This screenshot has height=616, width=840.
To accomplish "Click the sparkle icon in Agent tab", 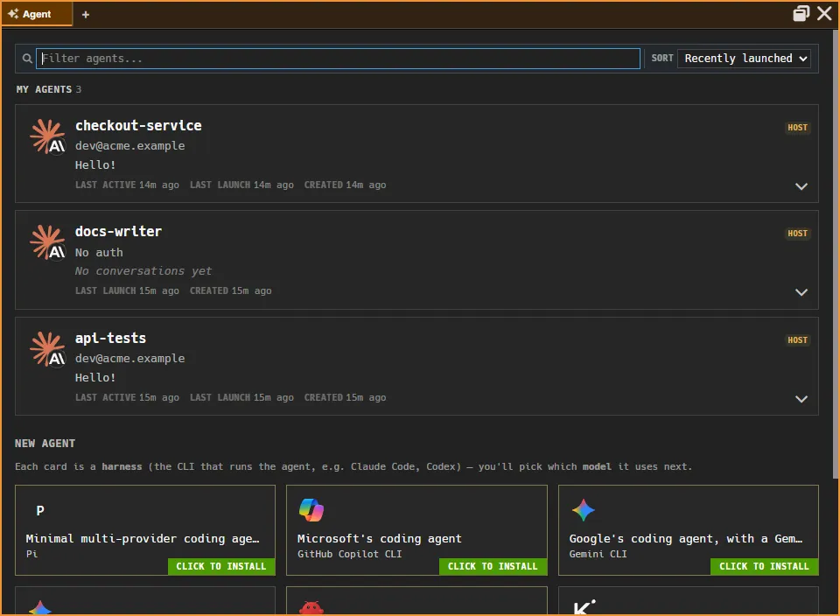I will [13, 14].
